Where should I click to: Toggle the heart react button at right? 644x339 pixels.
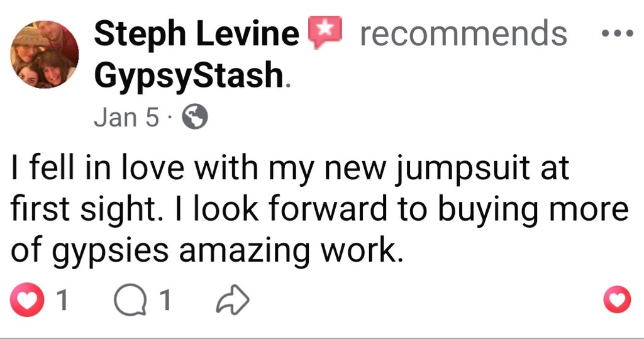pos(616,300)
